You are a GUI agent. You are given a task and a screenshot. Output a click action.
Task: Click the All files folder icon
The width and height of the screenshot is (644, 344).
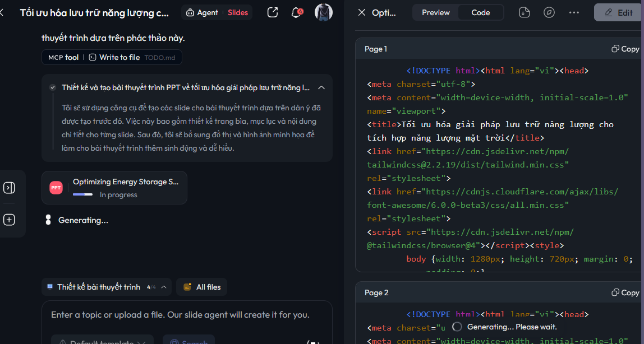[187, 287]
